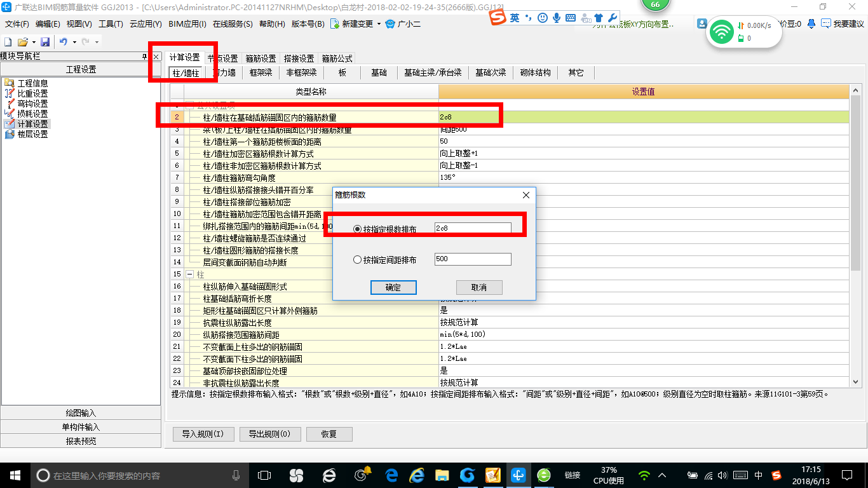Screen dimensions: 868x488
Task: Open 楼层设置 in navigation tree
Action: click(32, 134)
